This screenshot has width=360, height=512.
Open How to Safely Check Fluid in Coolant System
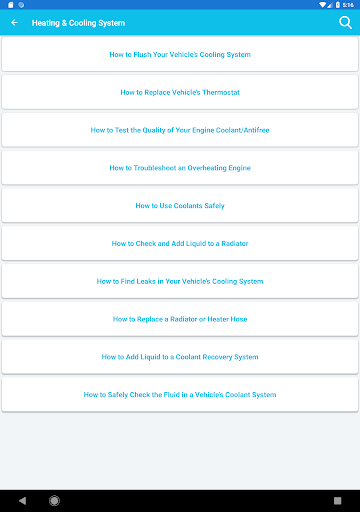[180, 394]
